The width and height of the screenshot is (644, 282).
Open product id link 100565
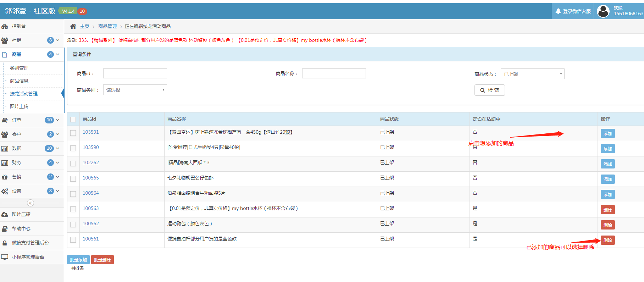pyautogui.click(x=91, y=178)
